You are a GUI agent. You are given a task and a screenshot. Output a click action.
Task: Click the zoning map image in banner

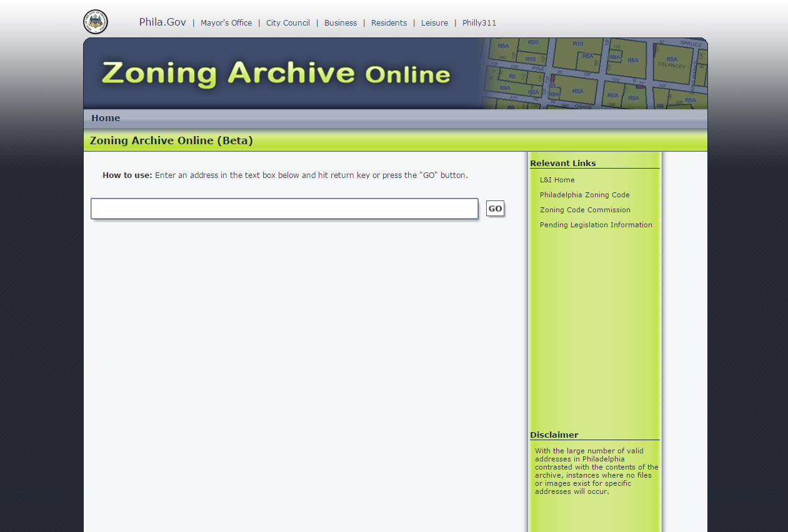click(x=595, y=74)
